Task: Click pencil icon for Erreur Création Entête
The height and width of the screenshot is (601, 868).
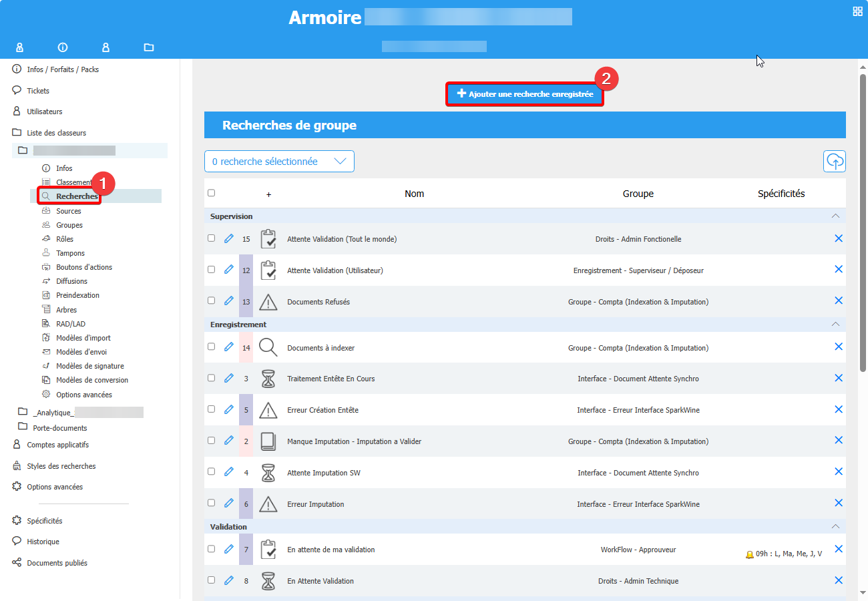Action: 229,409
